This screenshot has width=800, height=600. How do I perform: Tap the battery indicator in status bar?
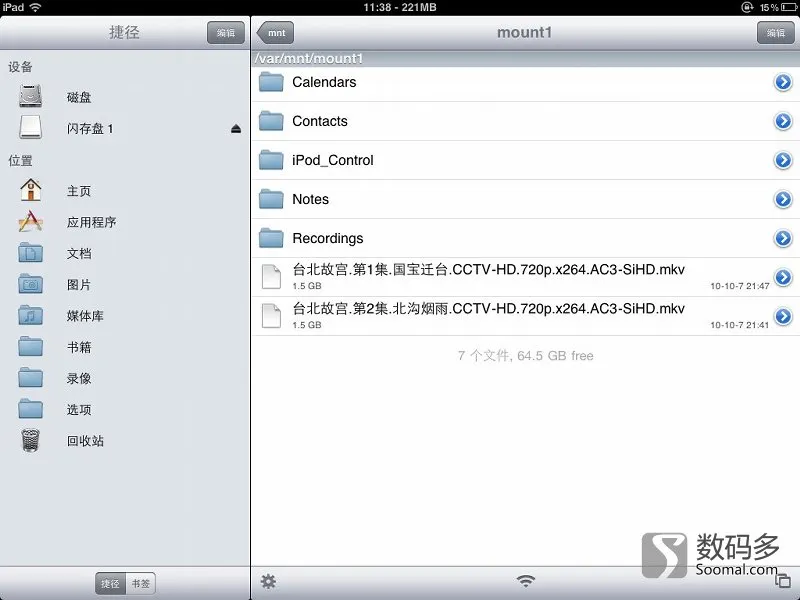click(x=789, y=7)
